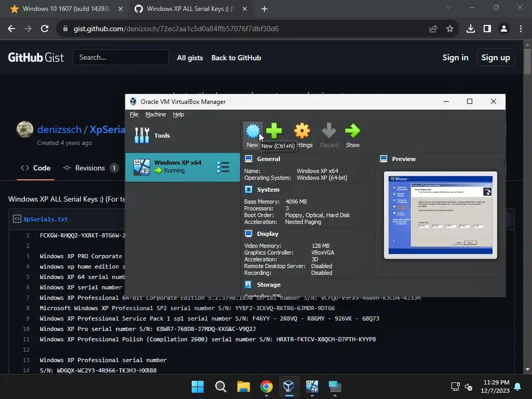532x399 pixels.
Task: Click the address bar URL
Action: (x=176, y=29)
